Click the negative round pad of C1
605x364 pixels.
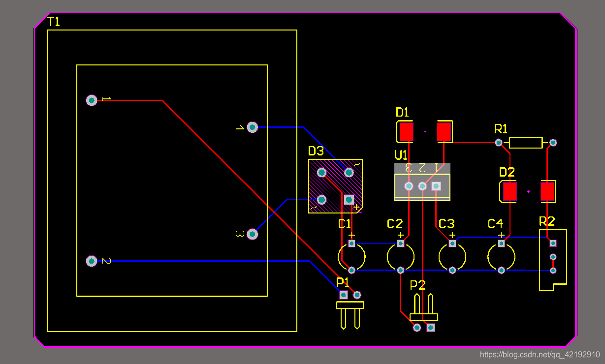351,270
